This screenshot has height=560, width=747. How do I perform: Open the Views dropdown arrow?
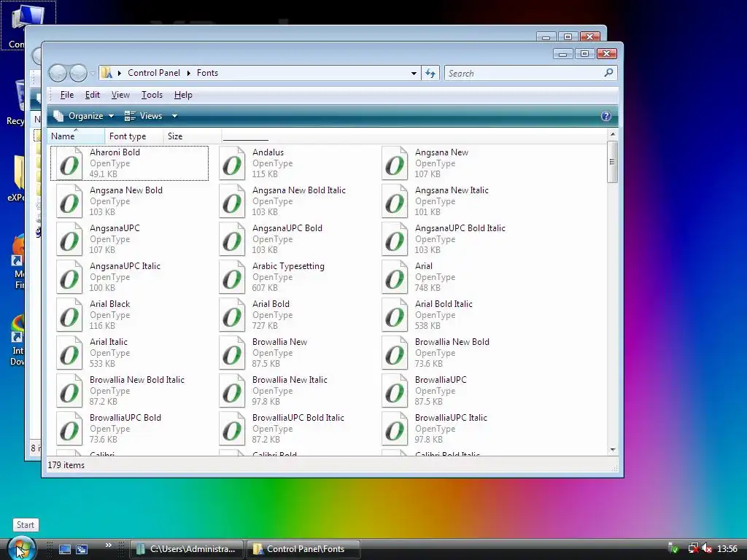(x=175, y=116)
